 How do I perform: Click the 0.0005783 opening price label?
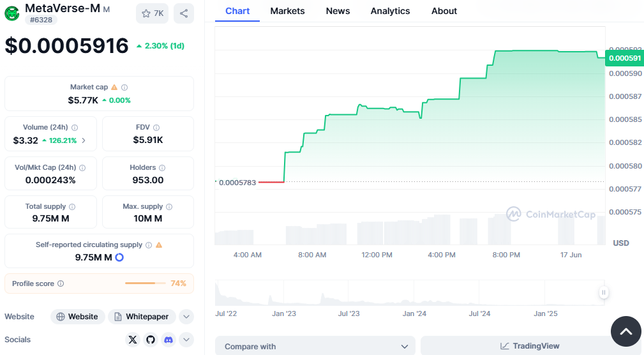click(x=237, y=183)
